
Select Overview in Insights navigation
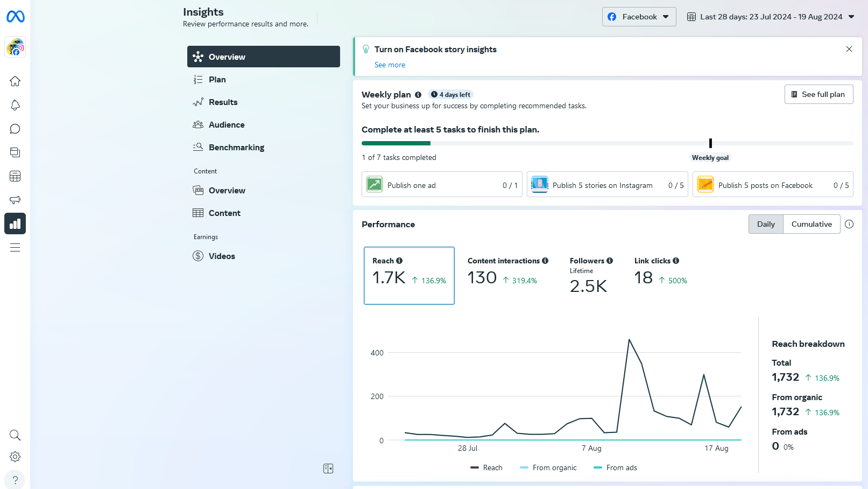[264, 57]
